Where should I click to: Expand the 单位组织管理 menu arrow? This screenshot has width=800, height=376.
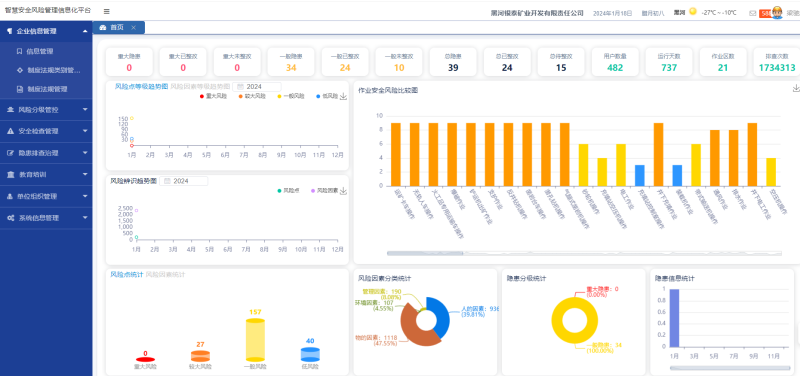tap(85, 196)
